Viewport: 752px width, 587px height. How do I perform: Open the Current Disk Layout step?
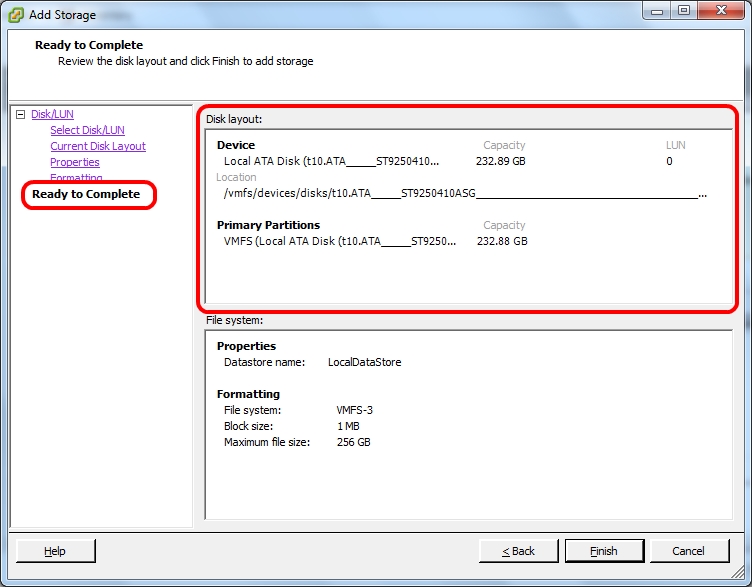(x=98, y=147)
